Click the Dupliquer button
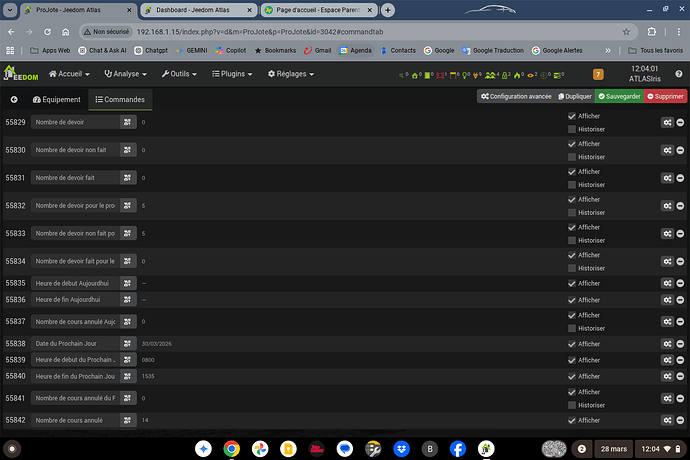Screen dimensions: 690x460 [x=575, y=96]
